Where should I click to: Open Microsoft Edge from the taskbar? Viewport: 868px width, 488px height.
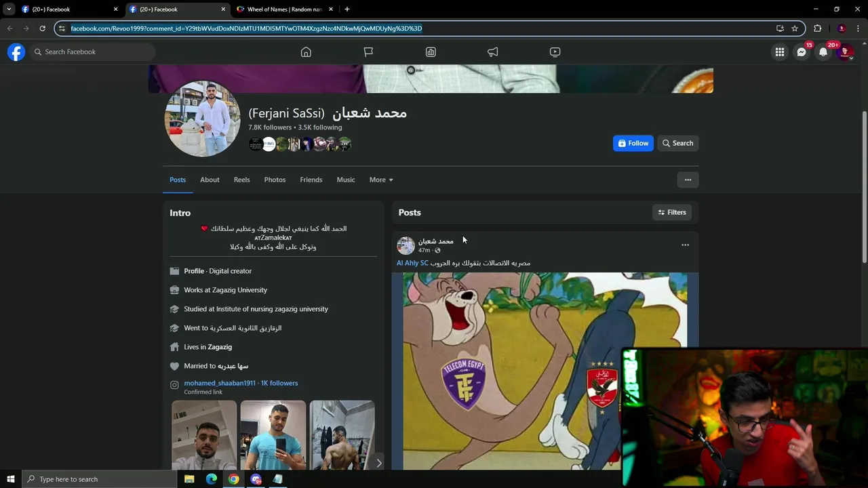[212, 479]
